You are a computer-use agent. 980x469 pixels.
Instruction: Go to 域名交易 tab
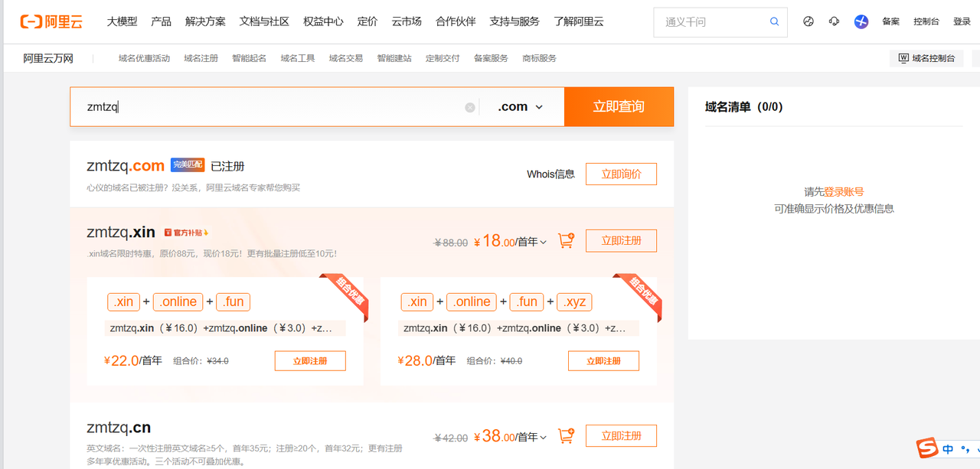point(346,58)
